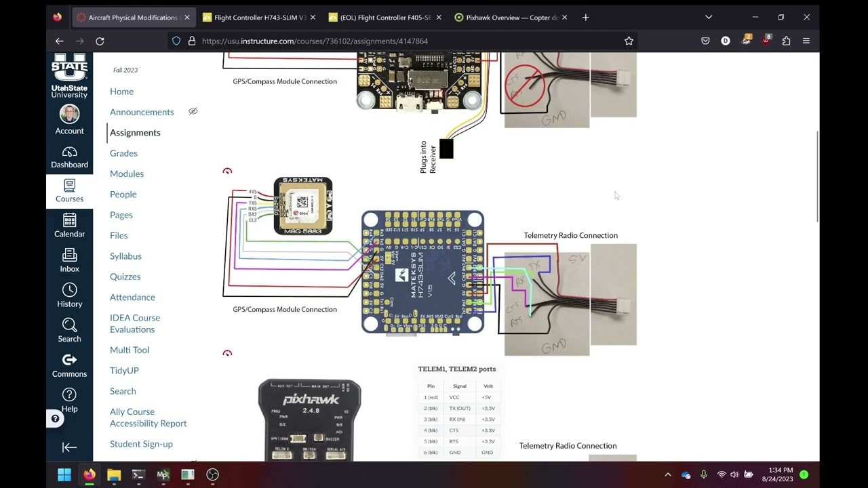This screenshot has width=868, height=488.
Task: Open IDEA Course Evaluations link
Action: tap(135, 323)
